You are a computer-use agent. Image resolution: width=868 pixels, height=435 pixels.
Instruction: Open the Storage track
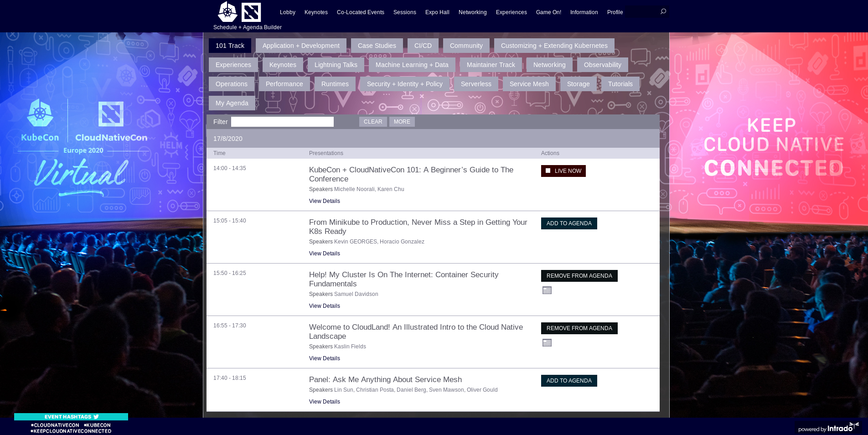pos(579,84)
